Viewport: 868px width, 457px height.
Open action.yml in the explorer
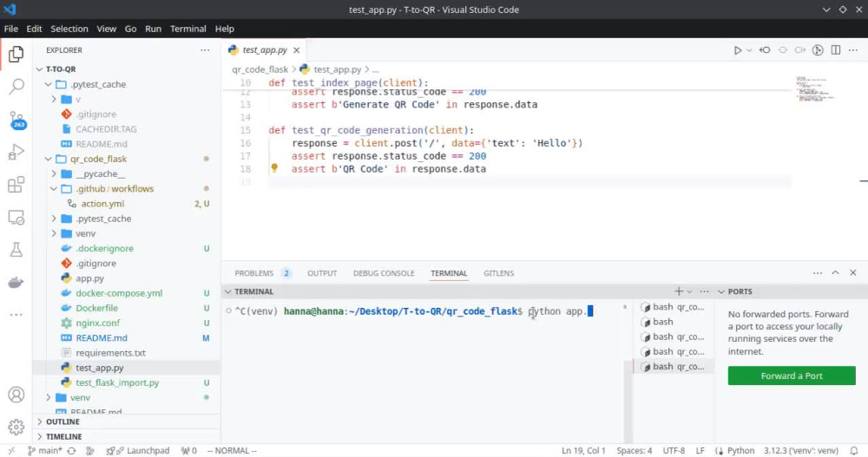[x=102, y=204]
